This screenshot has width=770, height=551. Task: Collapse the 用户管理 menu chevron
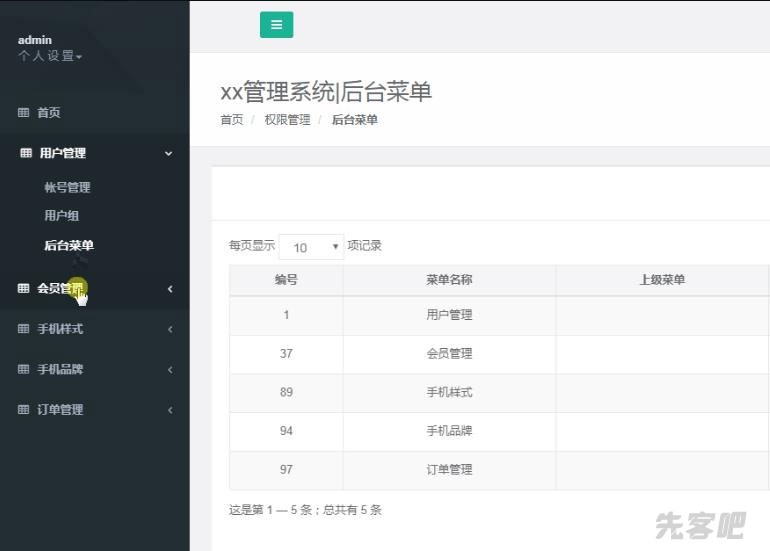[x=168, y=153]
